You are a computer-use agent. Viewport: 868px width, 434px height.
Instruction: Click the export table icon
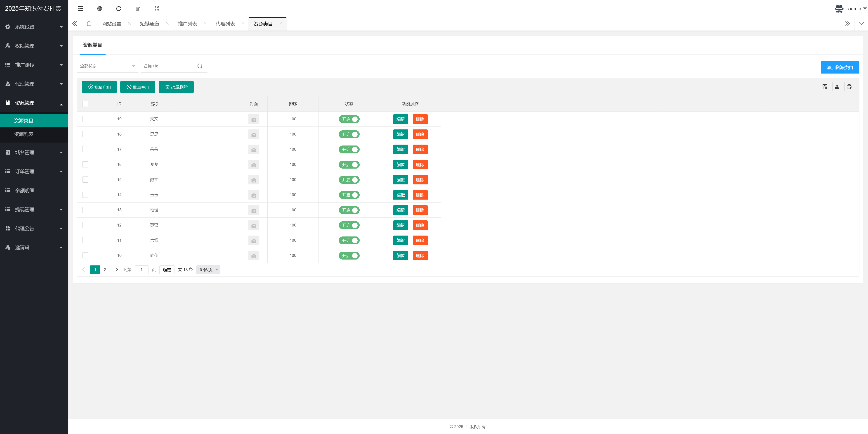click(x=837, y=87)
